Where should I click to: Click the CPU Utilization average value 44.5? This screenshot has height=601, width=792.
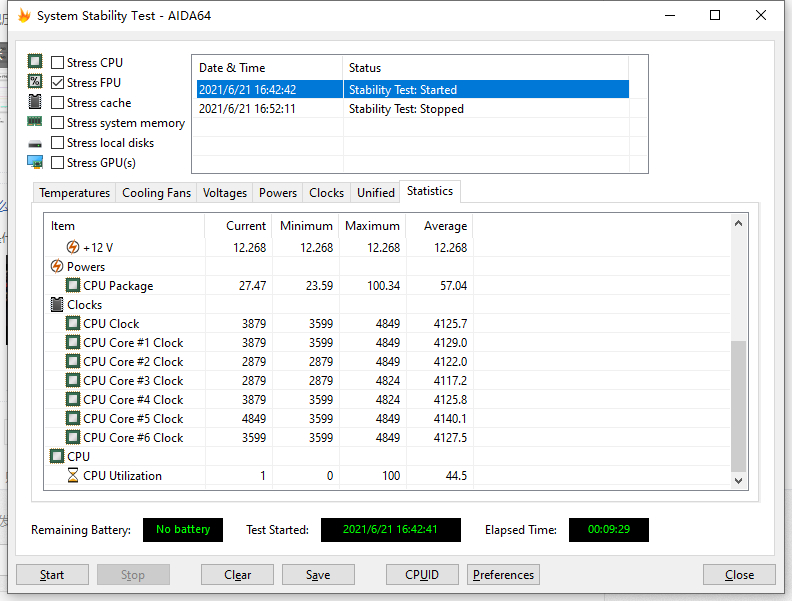456,476
